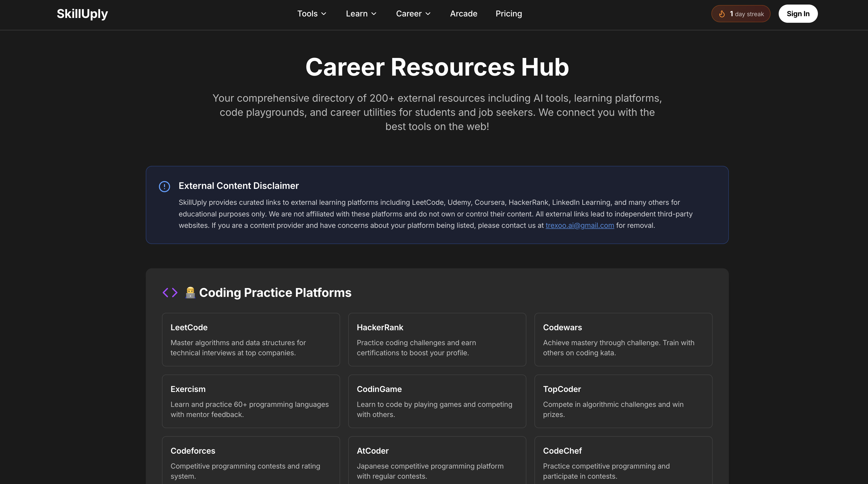The width and height of the screenshot is (868, 484).
Task: Expand the Tools dropdown menu
Action: click(x=312, y=14)
